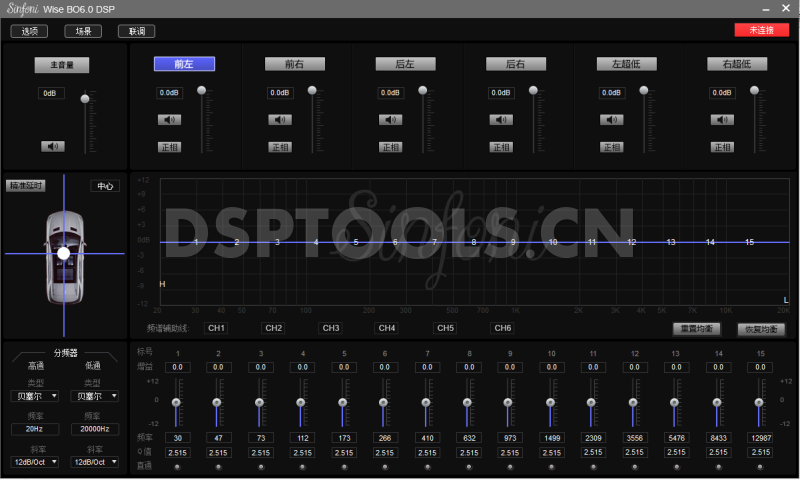Mute the 主音量 master volume speaker icon
Screen dimensions: 800x480
point(53,146)
